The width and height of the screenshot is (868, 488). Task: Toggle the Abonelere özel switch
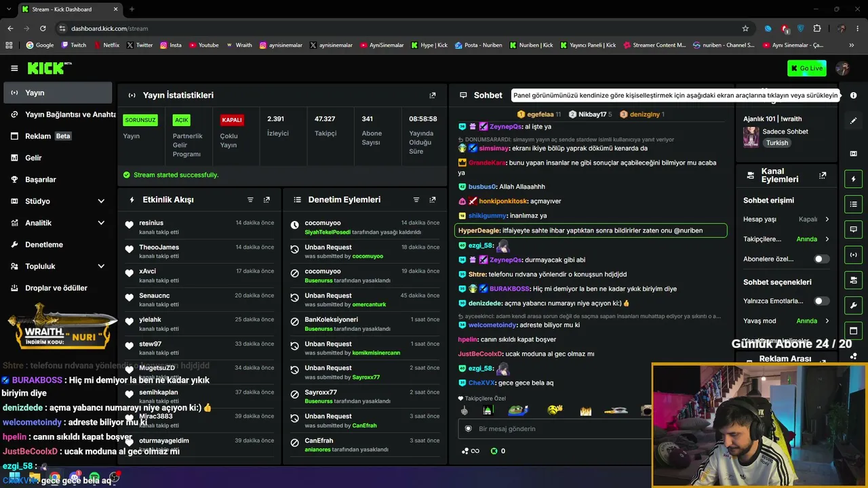(x=821, y=259)
